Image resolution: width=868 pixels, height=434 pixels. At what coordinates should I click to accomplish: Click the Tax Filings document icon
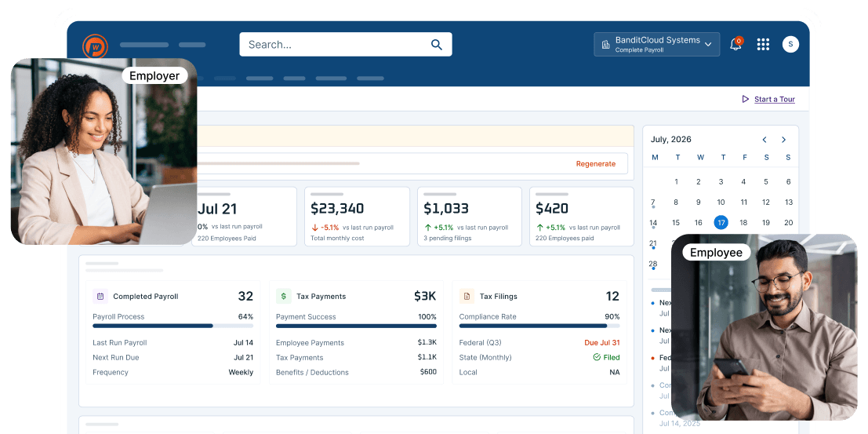tap(467, 297)
